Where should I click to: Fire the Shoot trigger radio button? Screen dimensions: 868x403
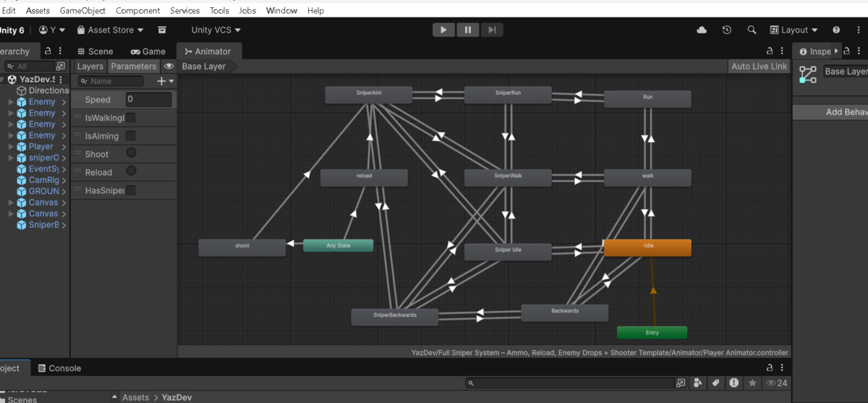coord(131,153)
